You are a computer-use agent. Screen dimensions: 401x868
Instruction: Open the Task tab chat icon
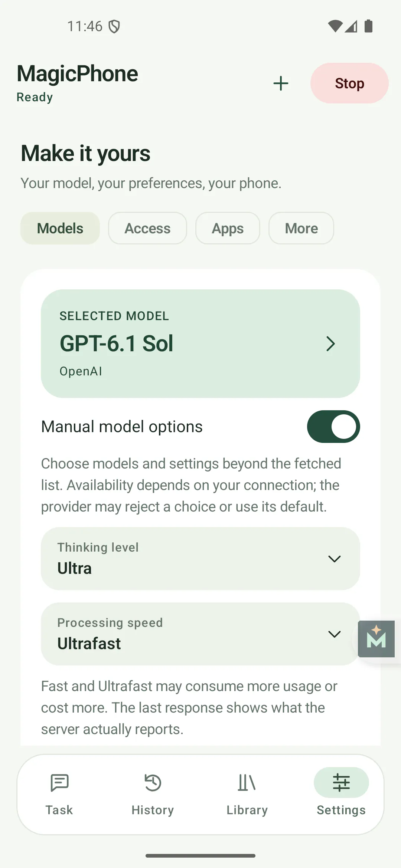59,783
